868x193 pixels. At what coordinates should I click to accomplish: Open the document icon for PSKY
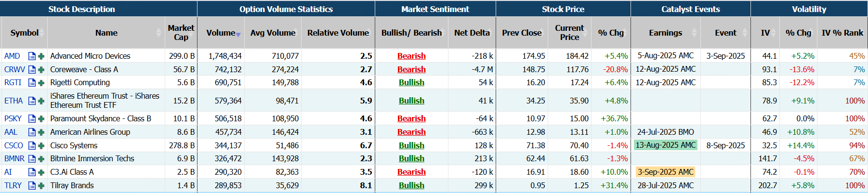click(32, 119)
